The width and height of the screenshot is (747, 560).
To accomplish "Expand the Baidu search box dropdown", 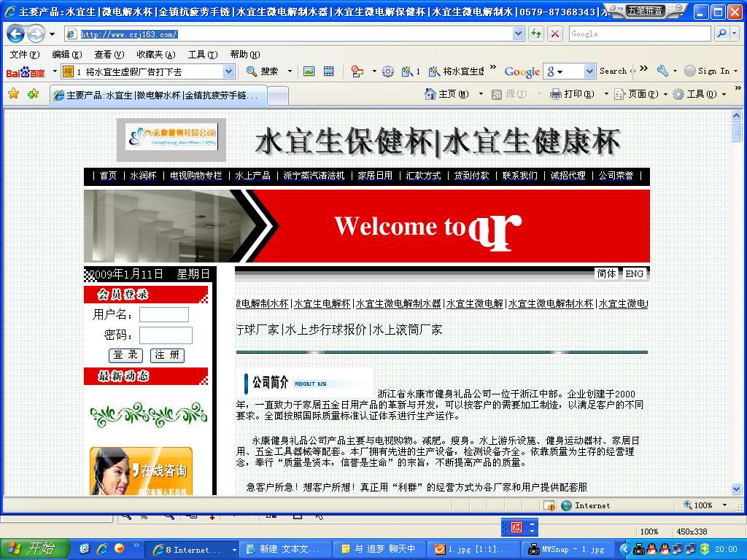I will pyautogui.click(x=228, y=71).
